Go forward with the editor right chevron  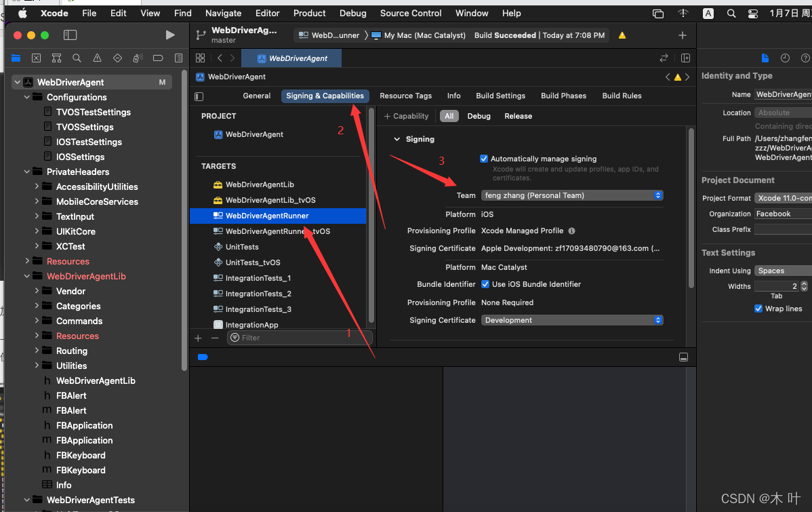click(232, 58)
